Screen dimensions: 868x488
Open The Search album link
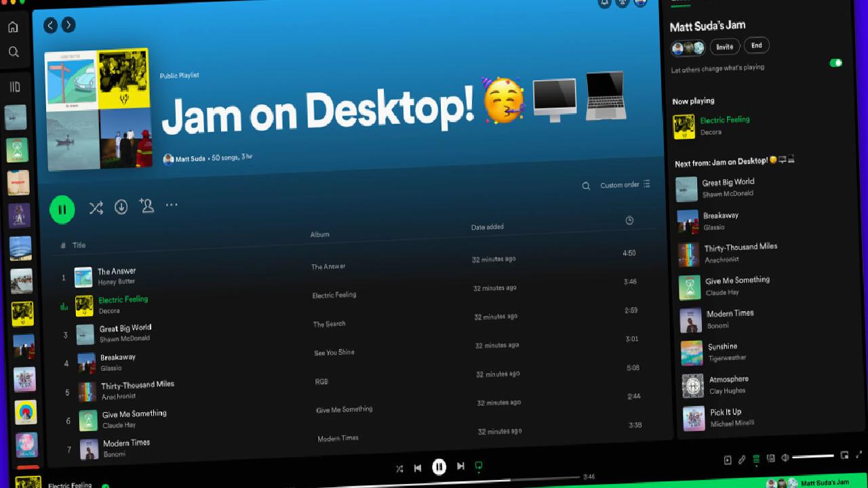(329, 324)
